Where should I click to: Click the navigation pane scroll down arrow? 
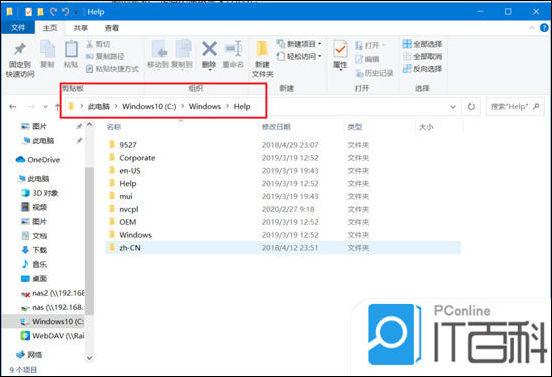(x=89, y=358)
